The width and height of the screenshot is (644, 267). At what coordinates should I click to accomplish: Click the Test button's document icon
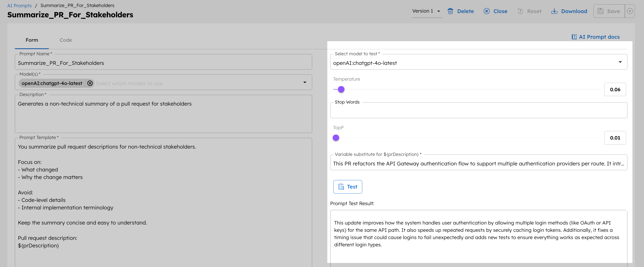coord(341,187)
